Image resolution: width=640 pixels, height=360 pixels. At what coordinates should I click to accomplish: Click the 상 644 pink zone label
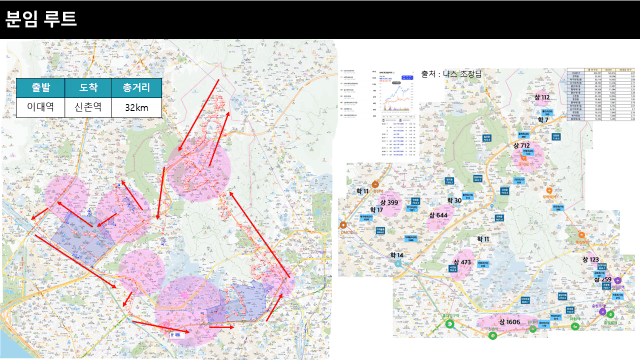439,215
